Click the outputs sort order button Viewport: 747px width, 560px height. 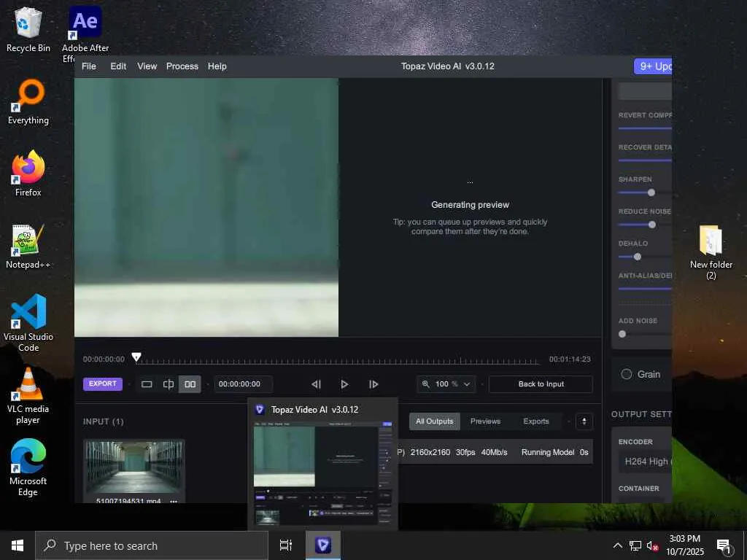tap(584, 421)
